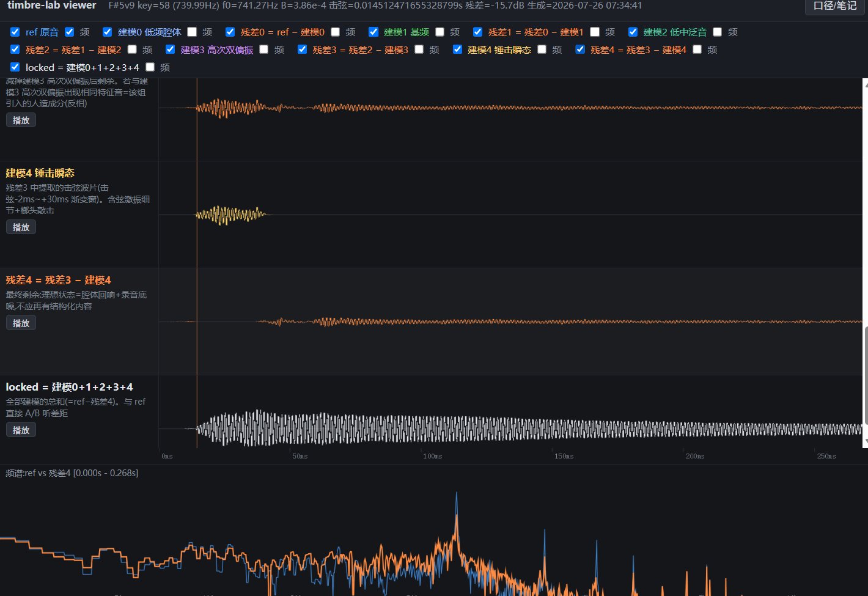Uncheck the ref 原音 track checkbox
The image size is (868, 596).
point(15,32)
